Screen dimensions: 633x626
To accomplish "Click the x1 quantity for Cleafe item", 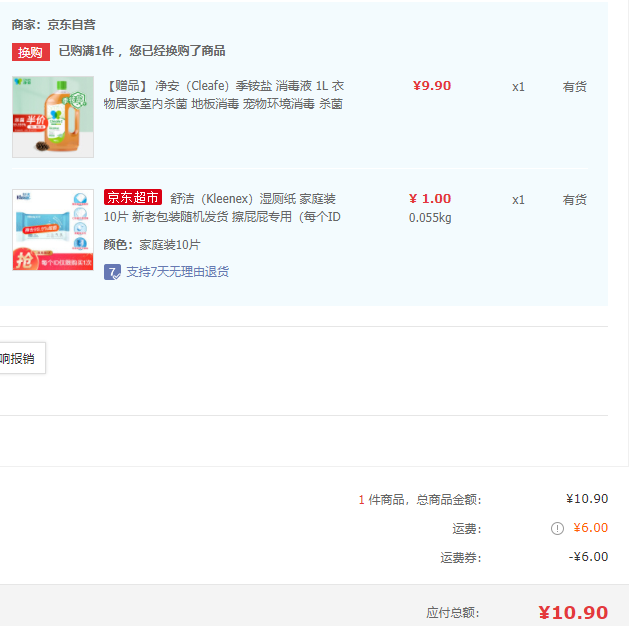I will tap(518, 87).
